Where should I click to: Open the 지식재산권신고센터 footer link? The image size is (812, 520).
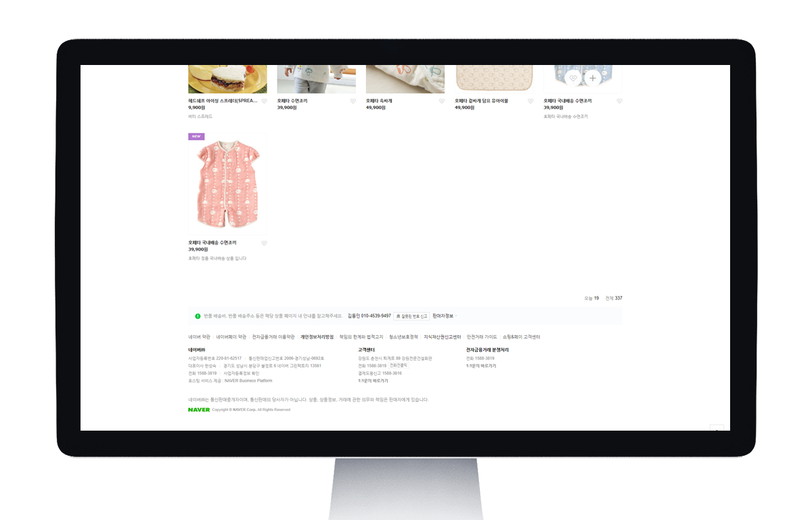point(442,337)
